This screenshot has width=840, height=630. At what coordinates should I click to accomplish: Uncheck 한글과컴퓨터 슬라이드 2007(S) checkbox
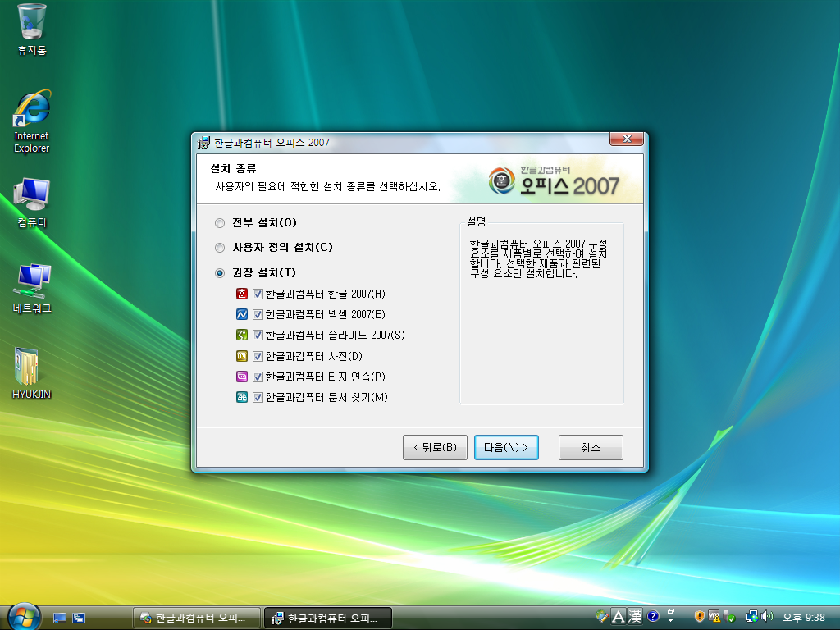click(258, 336)
